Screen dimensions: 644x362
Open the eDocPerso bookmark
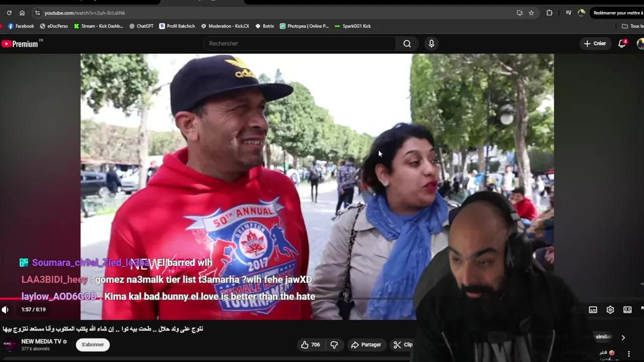click(54, 26)
